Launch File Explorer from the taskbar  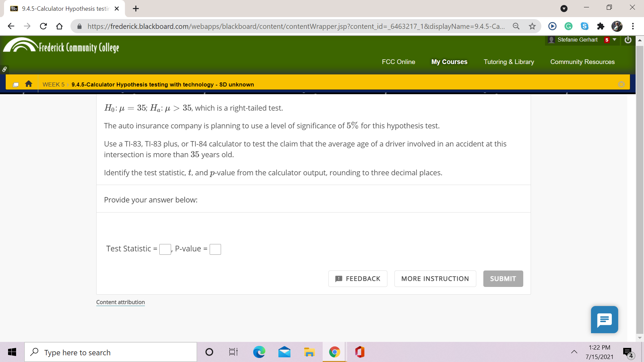[309, 352]
